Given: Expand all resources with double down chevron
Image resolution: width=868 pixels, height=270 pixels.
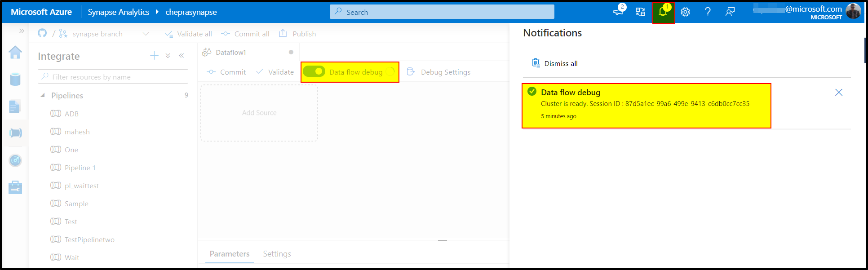Looking at the screenshot, I should [168, 56].
